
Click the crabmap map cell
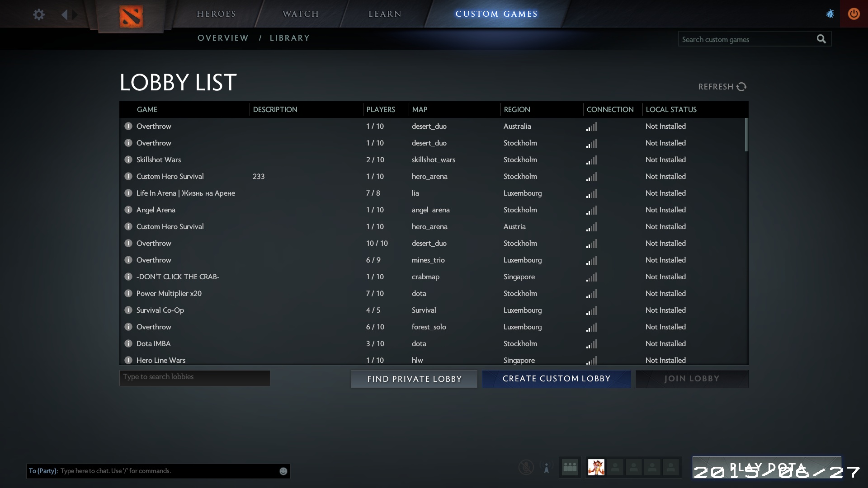click(425, 277)
